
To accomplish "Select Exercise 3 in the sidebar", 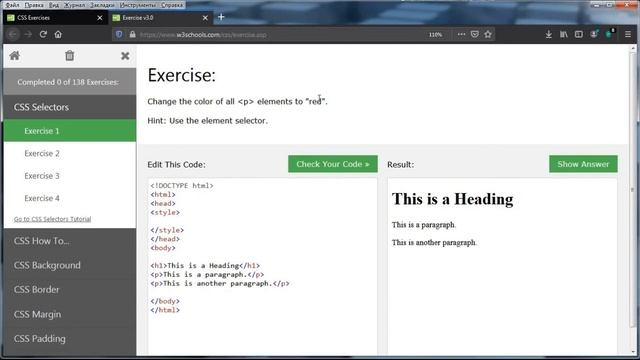I will (x=70, y=176).
